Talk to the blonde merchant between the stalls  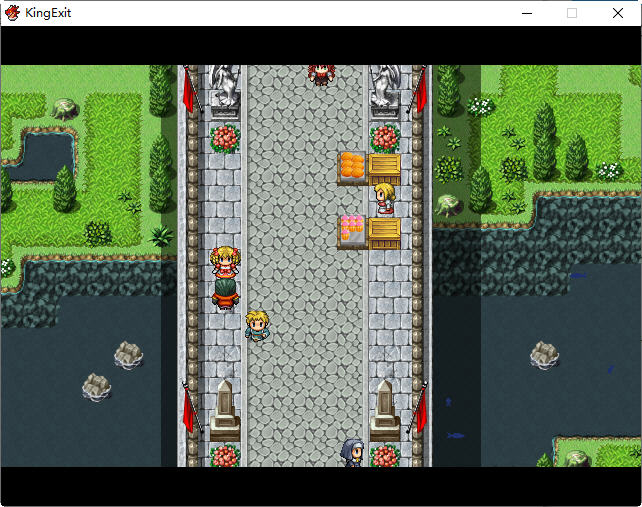(x=384, y=199)
